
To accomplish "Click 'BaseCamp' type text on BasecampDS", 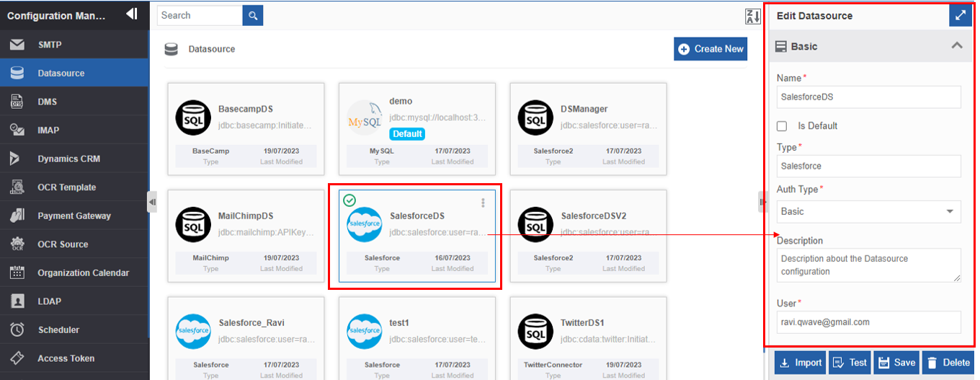I will click(210, 151).
